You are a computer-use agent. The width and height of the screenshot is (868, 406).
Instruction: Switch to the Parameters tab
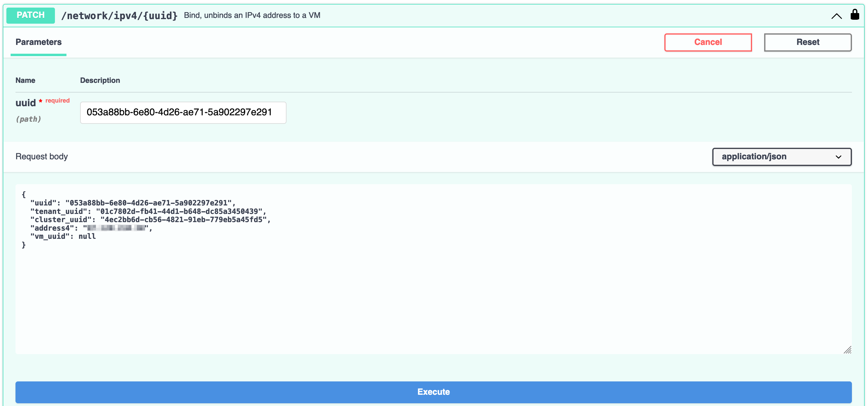coord(38,42)
